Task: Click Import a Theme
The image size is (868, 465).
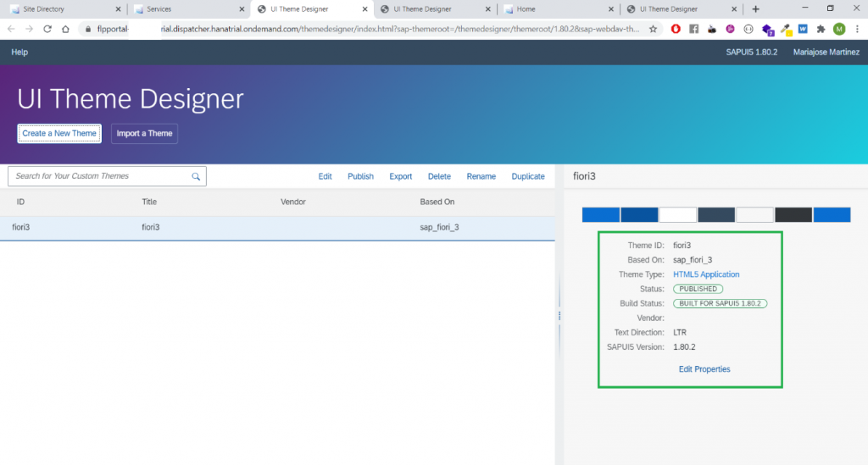Action: coord(144,133)
